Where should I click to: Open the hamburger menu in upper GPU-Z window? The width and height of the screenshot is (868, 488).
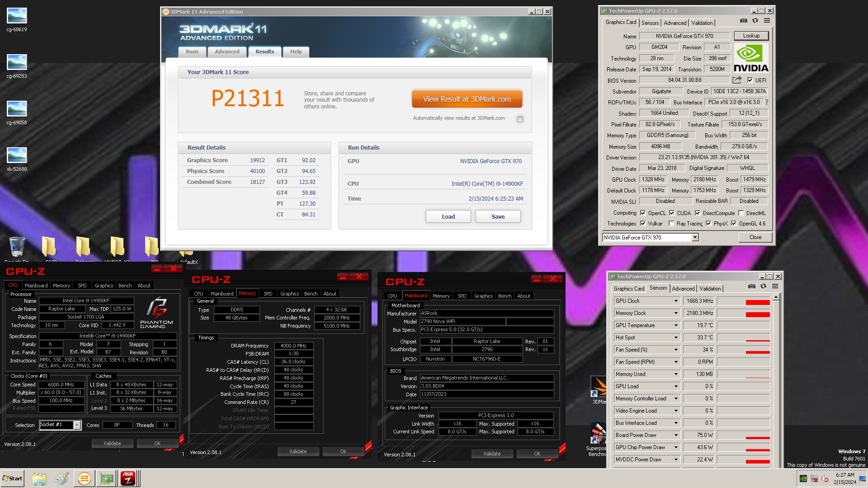(767, 21)
